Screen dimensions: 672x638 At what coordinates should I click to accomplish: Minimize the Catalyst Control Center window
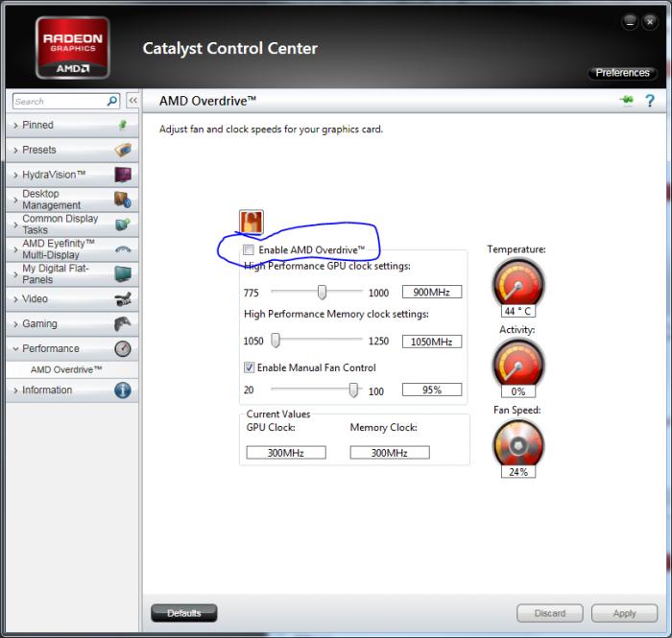tap(630, 22)
